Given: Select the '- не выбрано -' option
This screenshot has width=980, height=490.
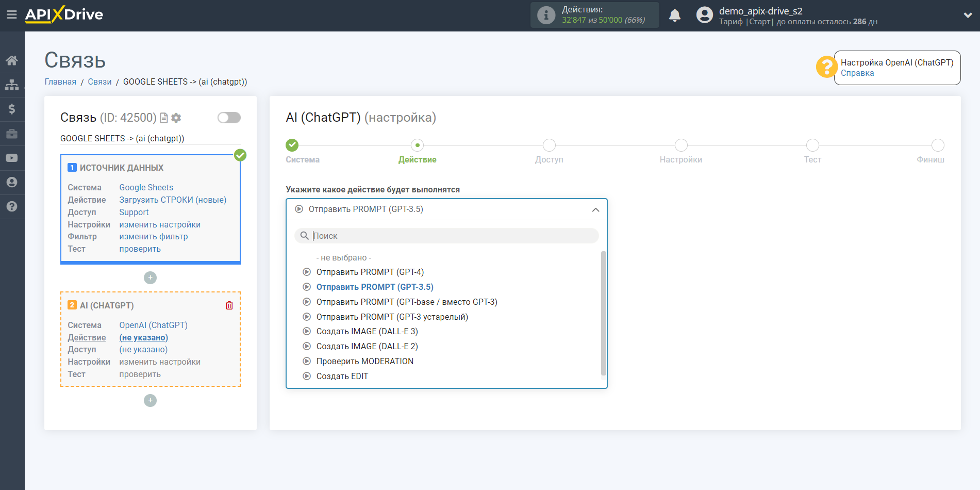Looking at the screenshot, I should pos(343,258).
